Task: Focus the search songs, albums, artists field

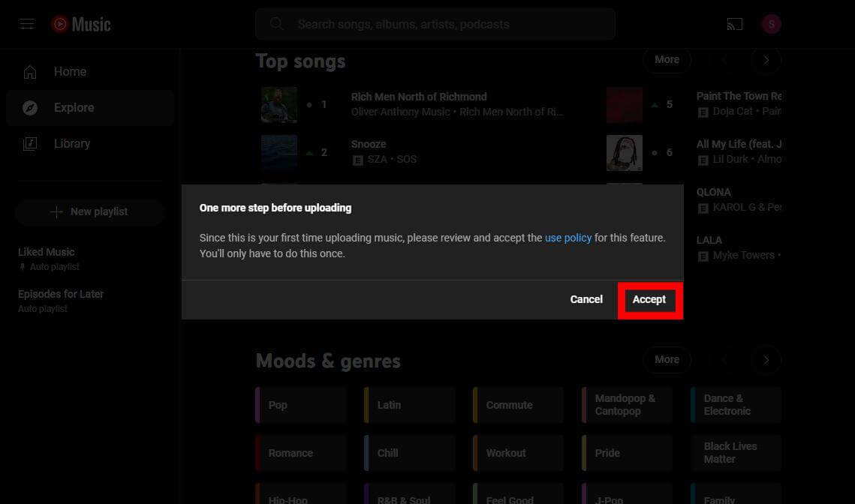Action: [435, 24]
